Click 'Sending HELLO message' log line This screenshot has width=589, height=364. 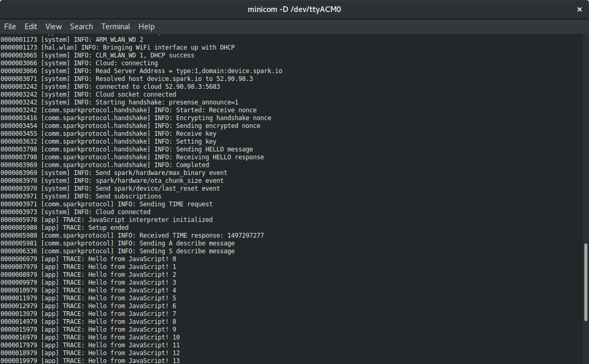[x=126, y=149]
